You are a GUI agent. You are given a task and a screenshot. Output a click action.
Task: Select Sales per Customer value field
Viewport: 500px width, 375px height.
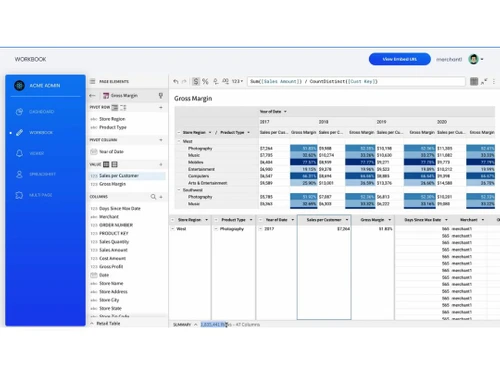pos(127,176)
